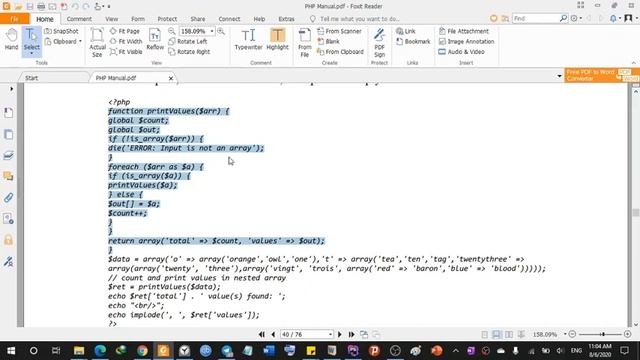Choose Fit Visible view
The height and width of the screenshot is (360, 640).
click(126, 52)
